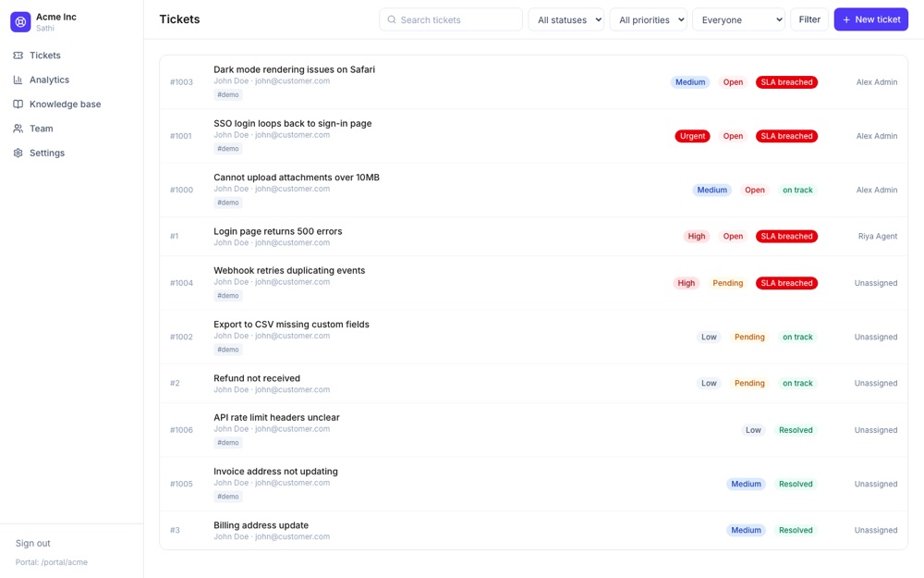Open ticket SSO login loops back to sign-in page
This screenshot has width=924, height=578.
click(x=292, y=123)
